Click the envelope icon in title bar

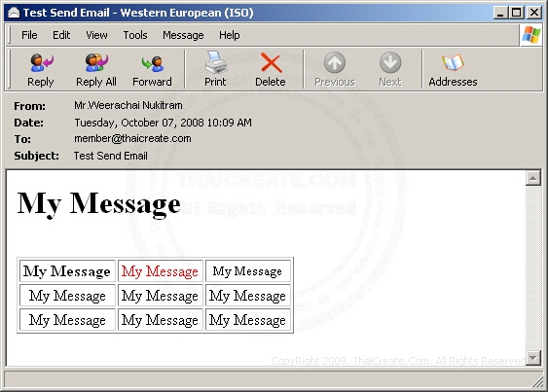14,13
